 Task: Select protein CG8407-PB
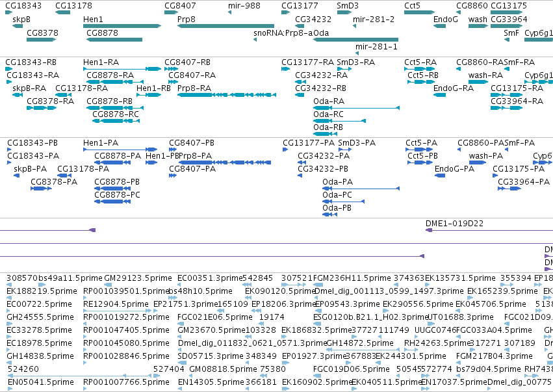pyautogui.click(x=192, y=143)
